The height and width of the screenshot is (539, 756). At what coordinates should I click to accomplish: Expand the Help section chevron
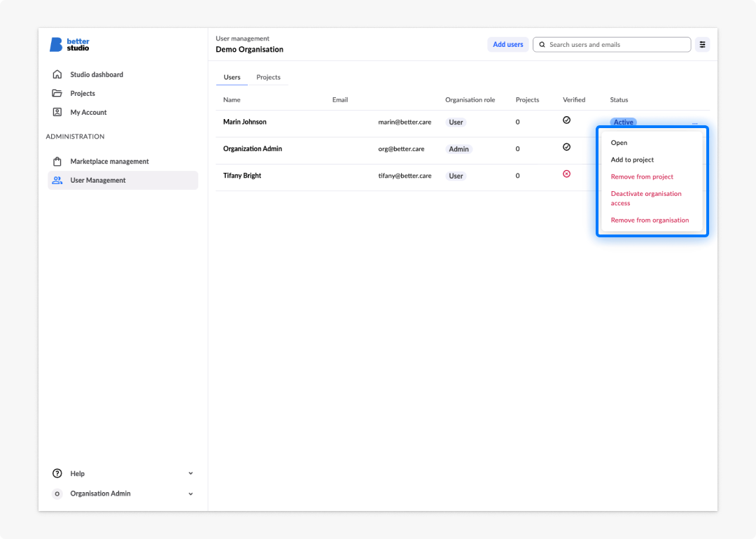pyautogui.click(x=191, y=473)
